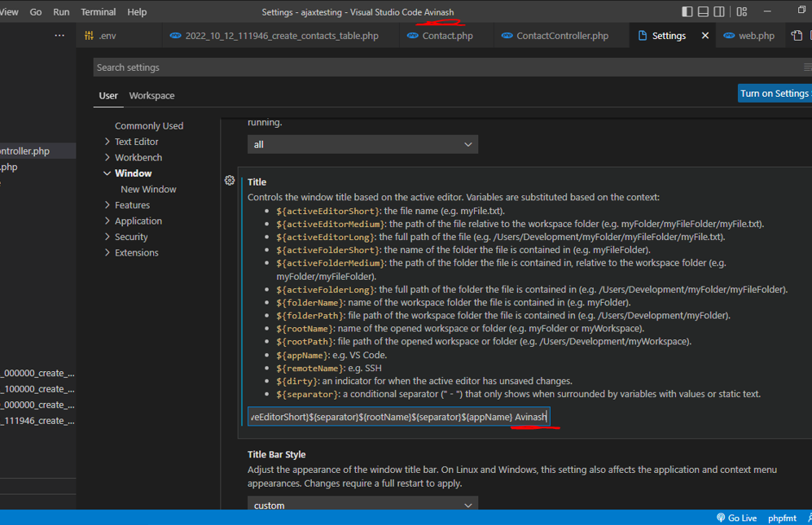This screenshot has height=525, width=812.
Task: Open the Terminal menu
Action: tap(99, 12)
